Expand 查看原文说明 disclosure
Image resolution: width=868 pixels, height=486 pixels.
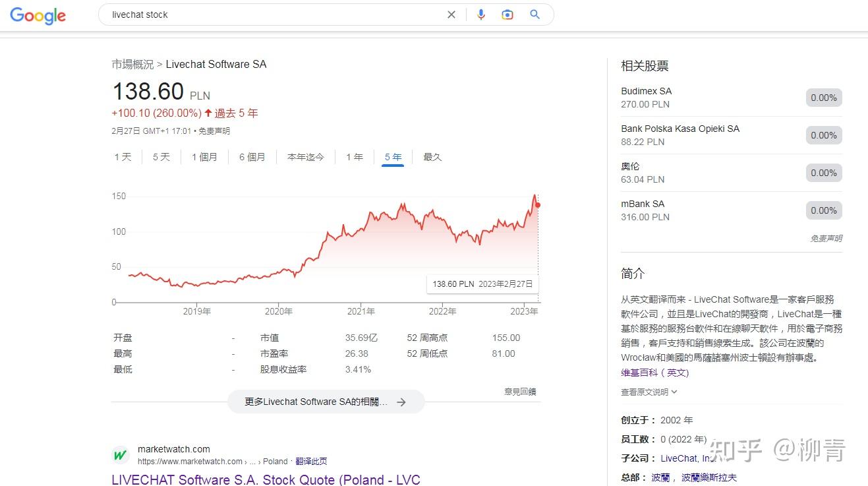click(649, 391)
